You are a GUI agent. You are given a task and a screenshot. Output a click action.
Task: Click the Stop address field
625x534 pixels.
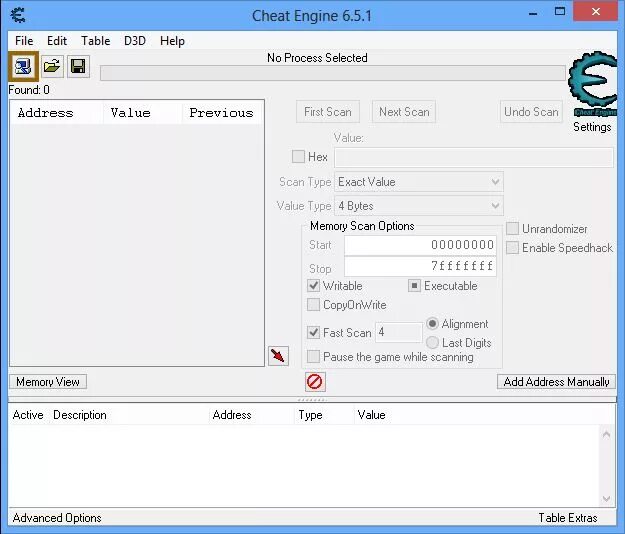[x=420, y=266]
